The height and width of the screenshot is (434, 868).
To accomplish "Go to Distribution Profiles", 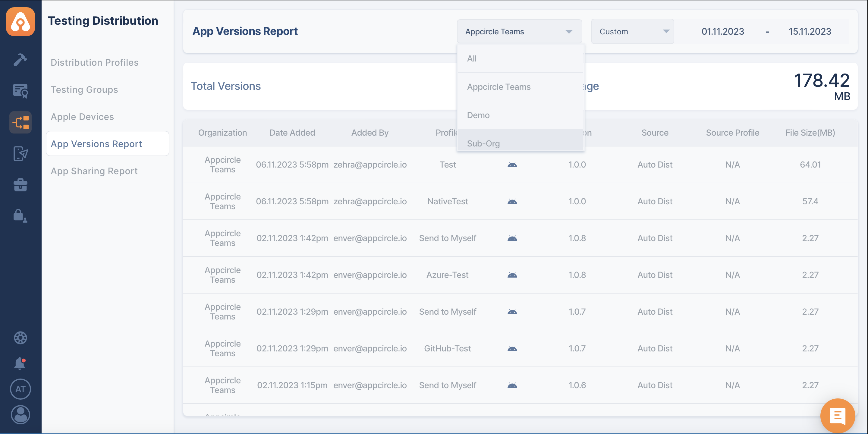I will tap(94, 62).
